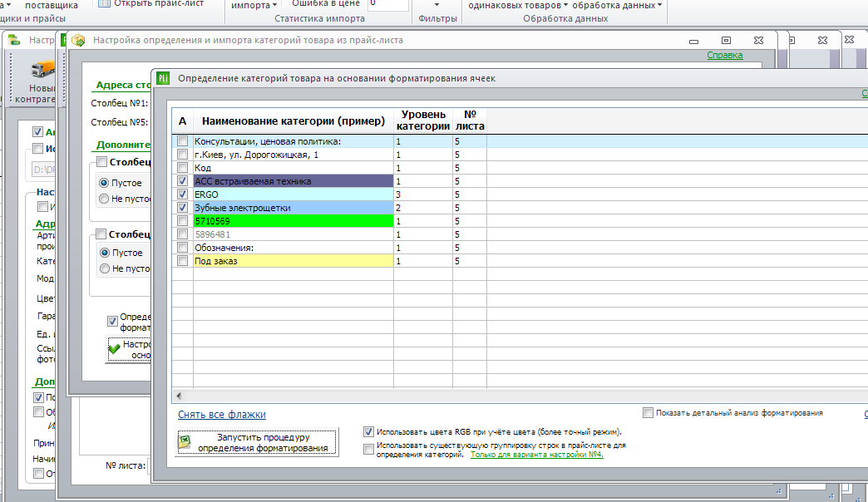The image size is (868, 502).
Task: Click the new contractor truck icon
Action: (x=43, y=69)
